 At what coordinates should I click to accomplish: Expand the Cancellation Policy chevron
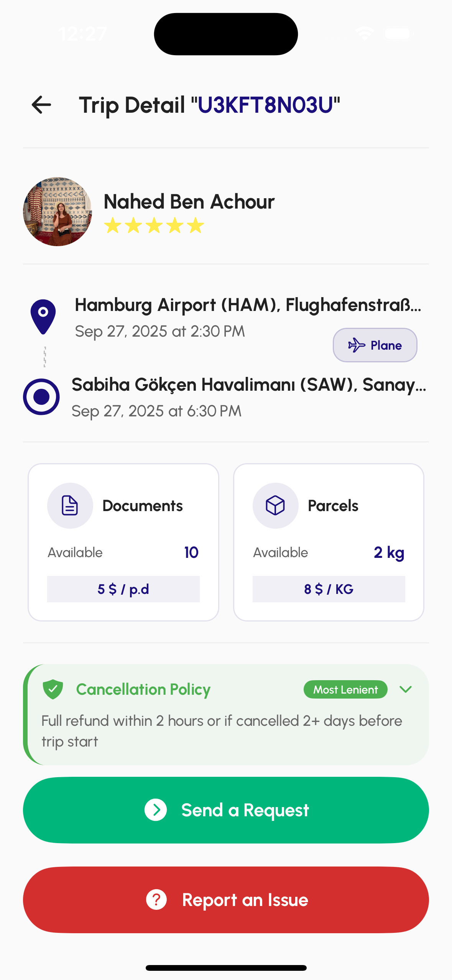[405, 689]
